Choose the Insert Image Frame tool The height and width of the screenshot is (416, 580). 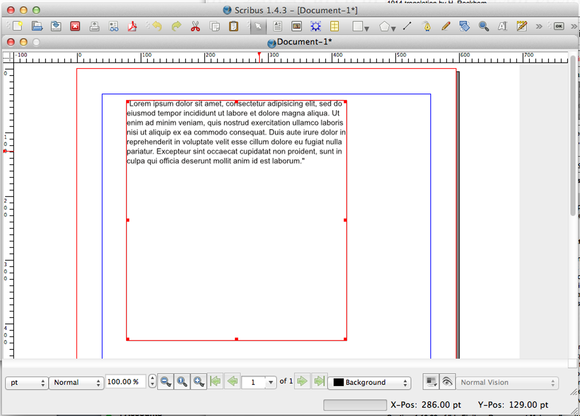pos(297,26)
